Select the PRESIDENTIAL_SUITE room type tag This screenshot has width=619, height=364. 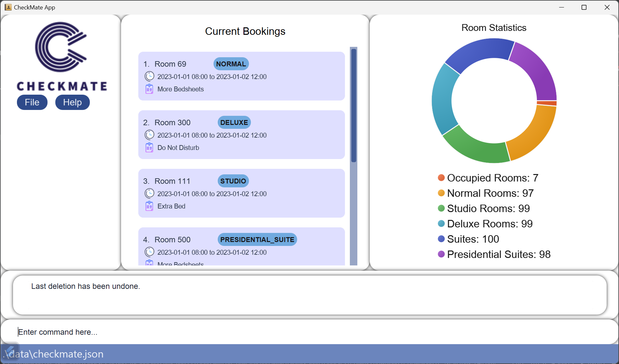click(257, 239)
